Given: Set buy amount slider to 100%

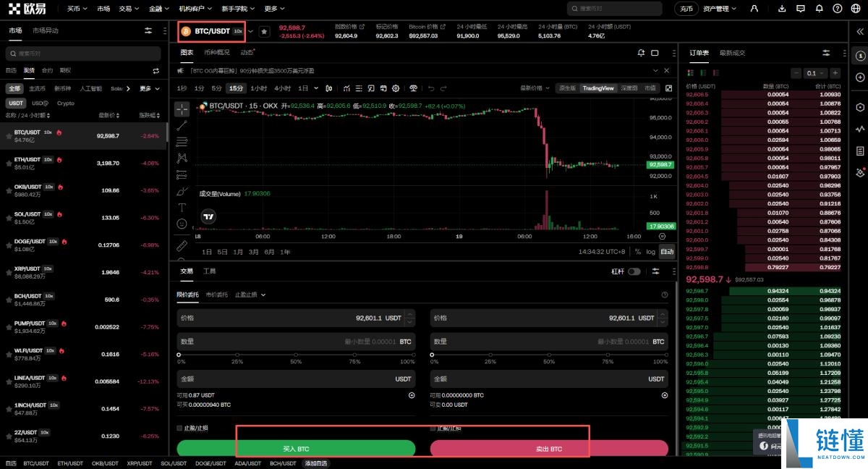Looking at the screenshot, I should pos(413,355).
